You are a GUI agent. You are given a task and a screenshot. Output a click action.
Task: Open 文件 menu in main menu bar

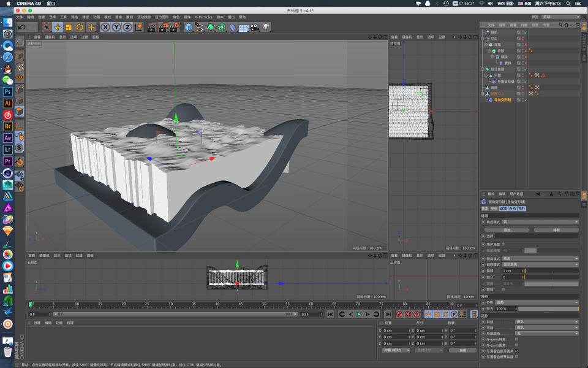20,17
